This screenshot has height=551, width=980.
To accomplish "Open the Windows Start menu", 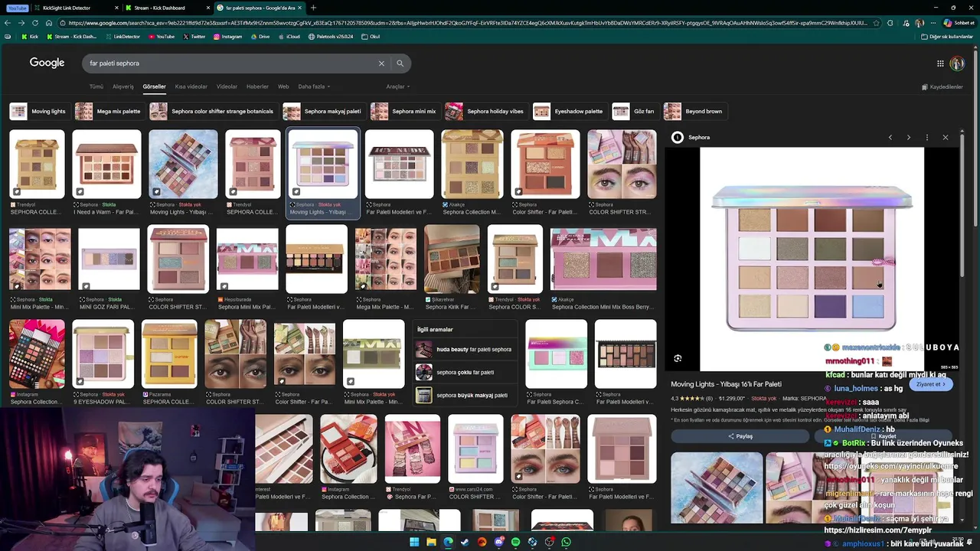I will (x=414, y=542).
